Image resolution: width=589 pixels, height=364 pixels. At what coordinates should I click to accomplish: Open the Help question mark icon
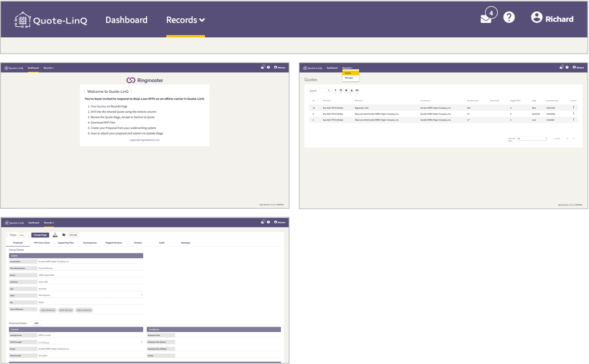(509, 17)
